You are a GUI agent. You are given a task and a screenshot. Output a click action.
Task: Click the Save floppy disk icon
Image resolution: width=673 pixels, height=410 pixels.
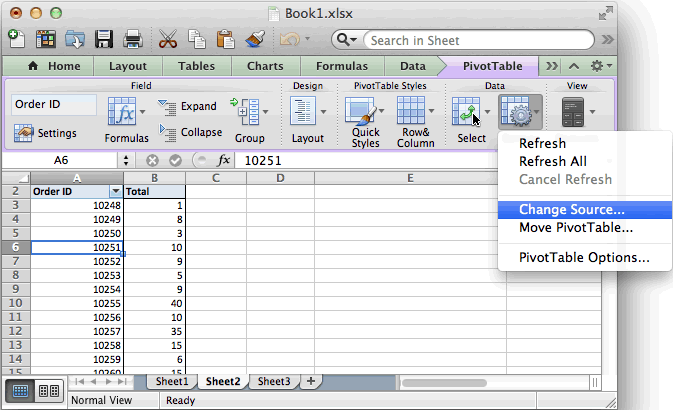103,39
